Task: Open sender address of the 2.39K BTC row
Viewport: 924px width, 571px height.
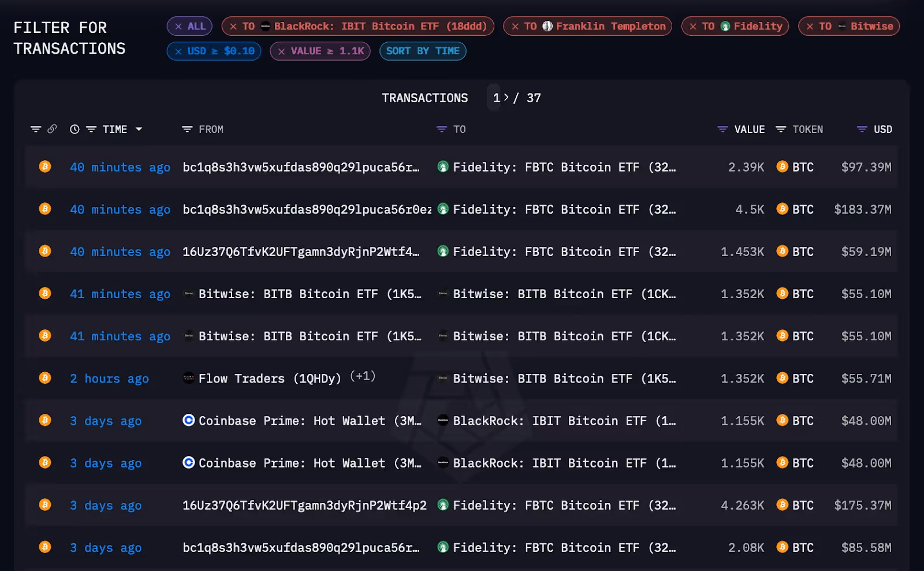Action: (x=301, y=168)
